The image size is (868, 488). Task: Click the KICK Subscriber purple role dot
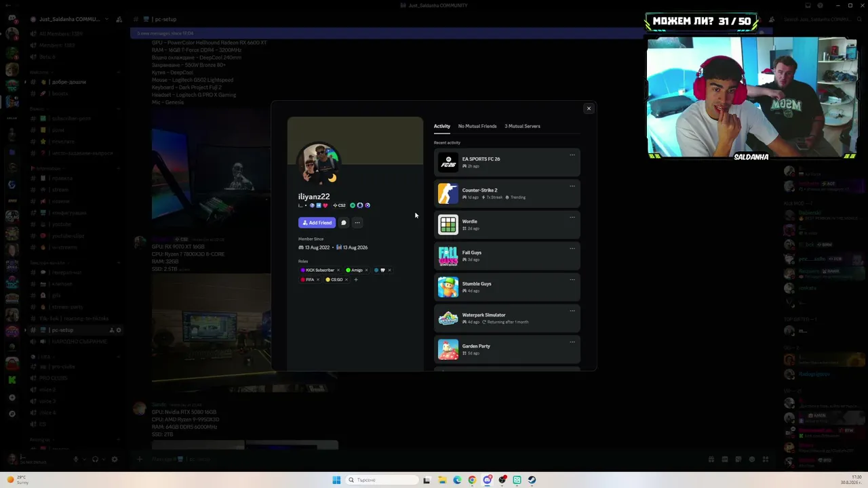[x=303, y=270]
